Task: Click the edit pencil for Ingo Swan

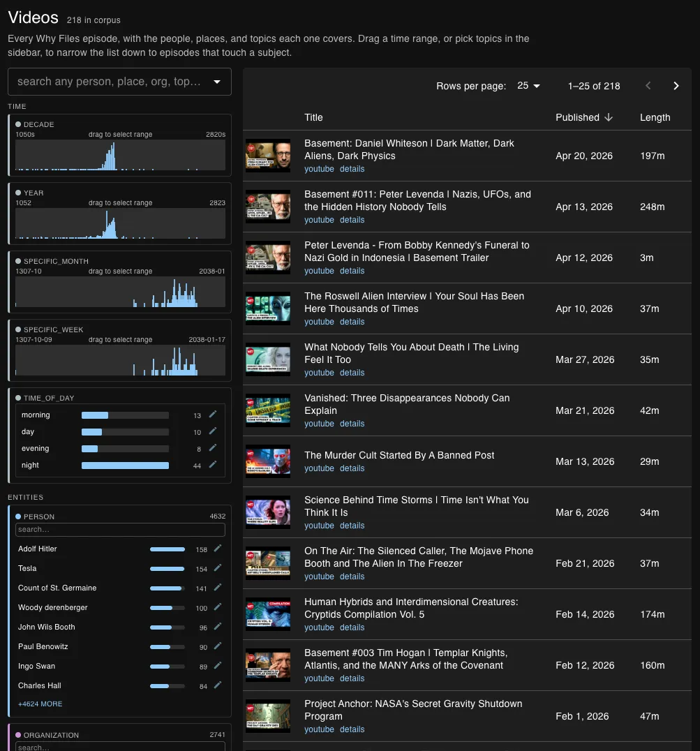Action: (218, 666)
